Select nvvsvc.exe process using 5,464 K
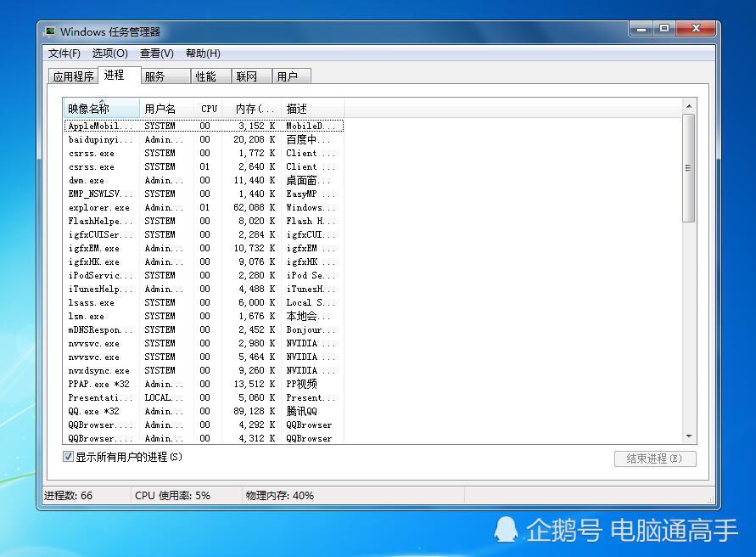Screen dimensions: 756x557 point(204,357)
